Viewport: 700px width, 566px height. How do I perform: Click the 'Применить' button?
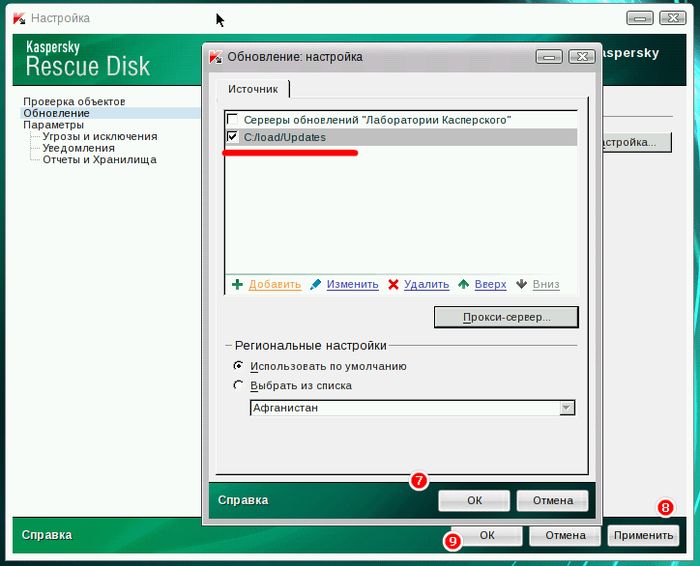point(643,535)
